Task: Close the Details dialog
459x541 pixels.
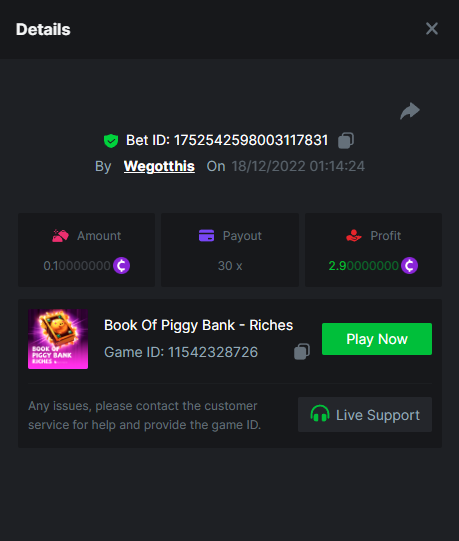Action: 432,29
